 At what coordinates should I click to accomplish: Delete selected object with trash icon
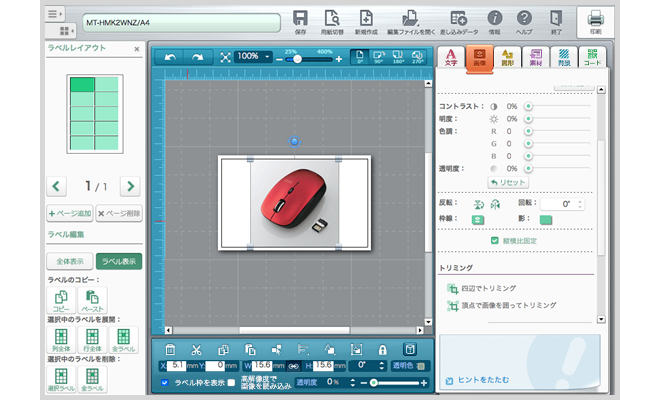[x=170, y=349]
